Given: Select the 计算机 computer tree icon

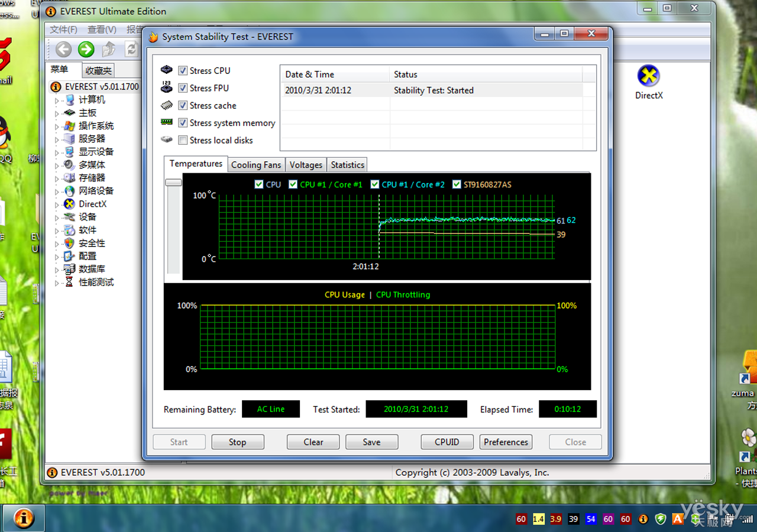Looking at the screenshot, I should [x=70, y=100].
